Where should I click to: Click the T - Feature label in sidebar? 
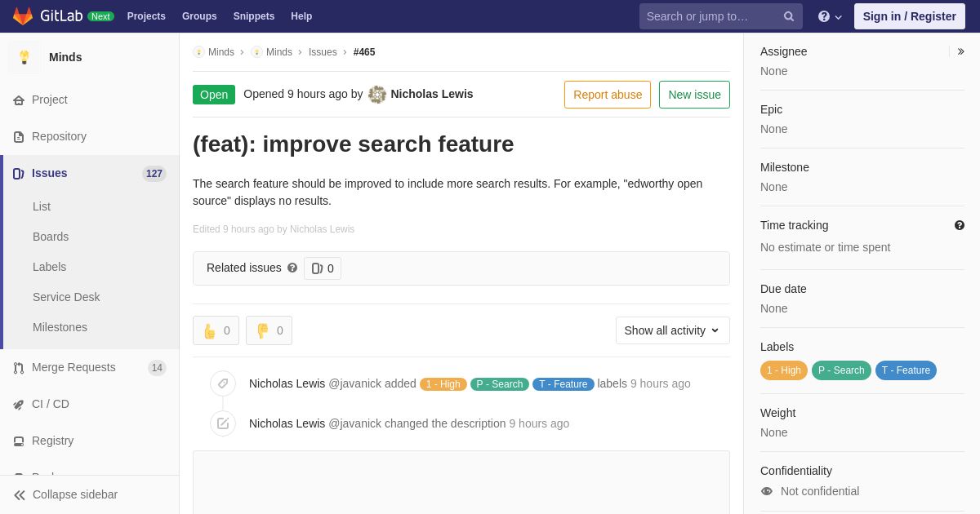click(906, 370)
